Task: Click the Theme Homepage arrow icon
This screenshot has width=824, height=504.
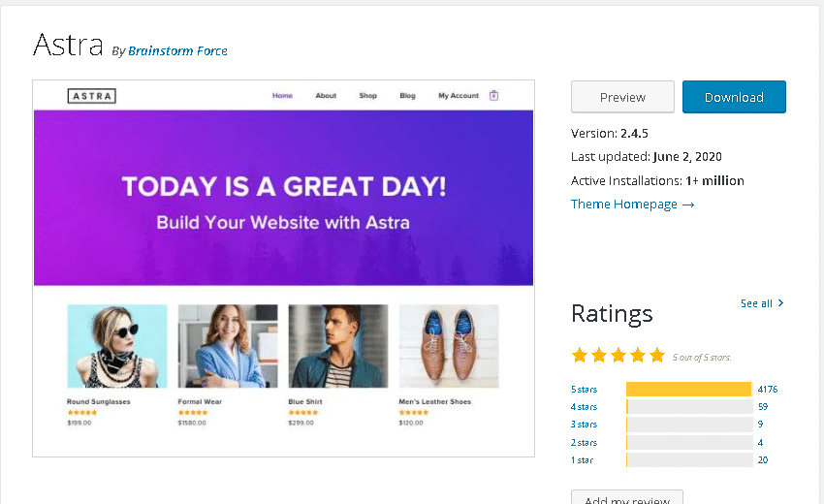Action: (x=688, y=205)
